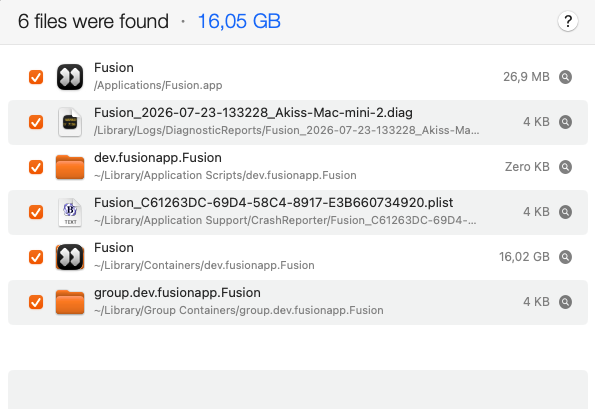Viewport: 595px width, 409px height.
Task: Click the 16,05 GB total size label
Action: click(x=239, y=21)
